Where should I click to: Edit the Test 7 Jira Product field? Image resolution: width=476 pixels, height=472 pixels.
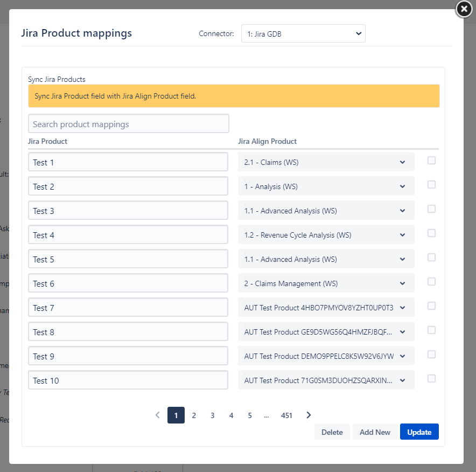point(128,308)
